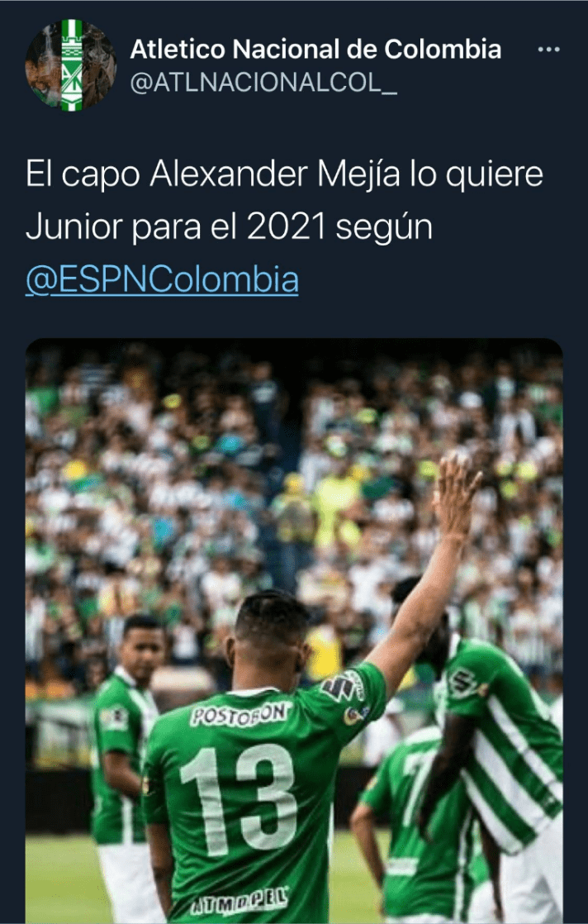This screenshot has width=588, height=924.
Task: Click the club crest inside the avatar
Action: click(x=72, y=64)
